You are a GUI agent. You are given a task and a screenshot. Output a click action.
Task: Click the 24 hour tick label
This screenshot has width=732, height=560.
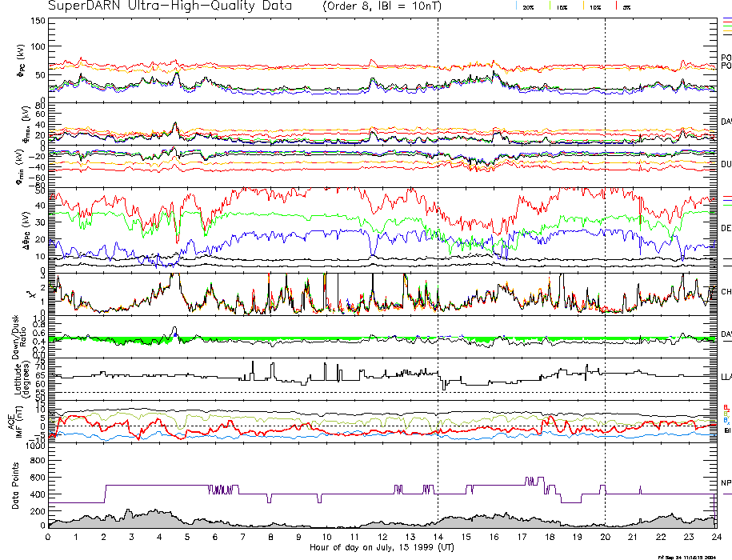pos(715,538)
